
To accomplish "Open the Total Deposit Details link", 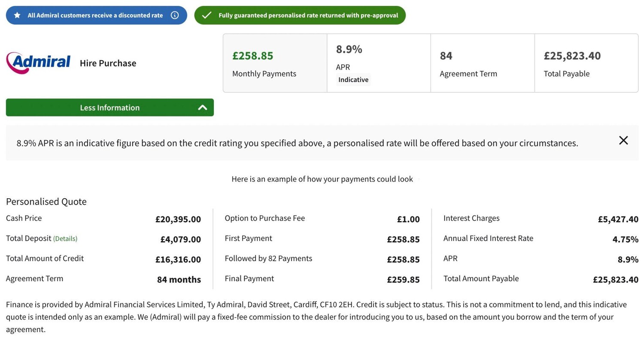I will (x=65, y=239).
